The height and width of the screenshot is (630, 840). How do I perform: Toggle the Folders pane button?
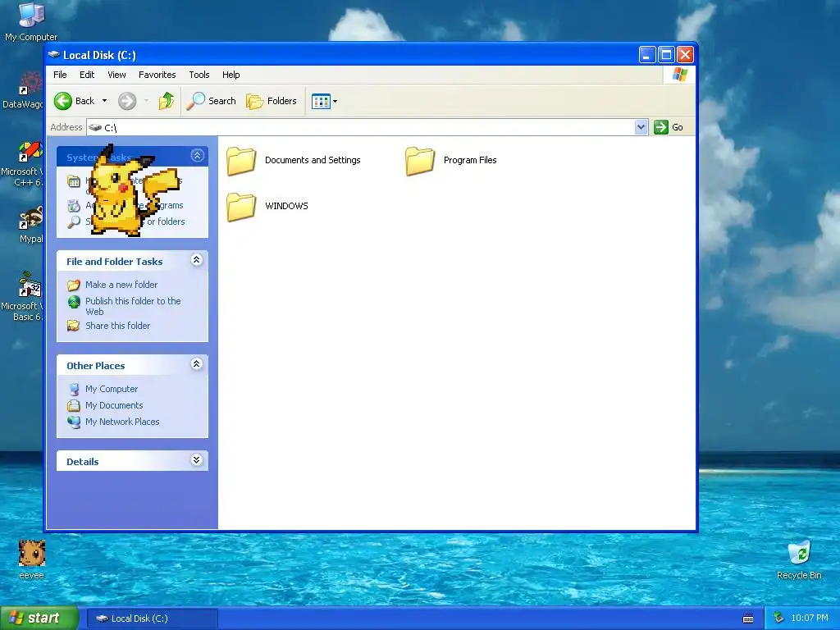(271, 101)
